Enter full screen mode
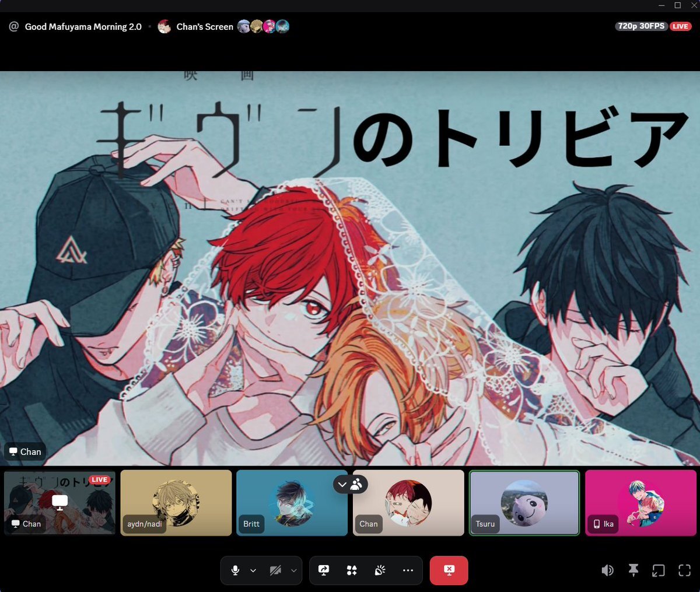Viewport: 700px width, 592px height. (x=684, y=570)
